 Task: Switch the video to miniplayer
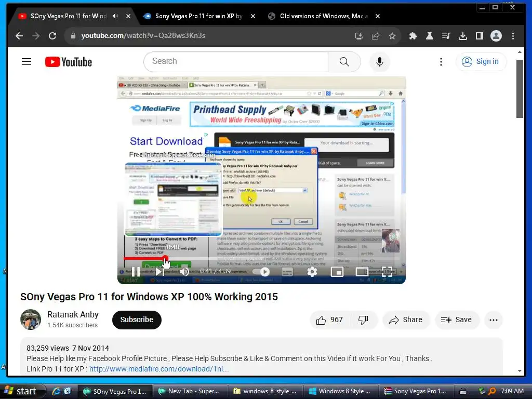point(337,271)
